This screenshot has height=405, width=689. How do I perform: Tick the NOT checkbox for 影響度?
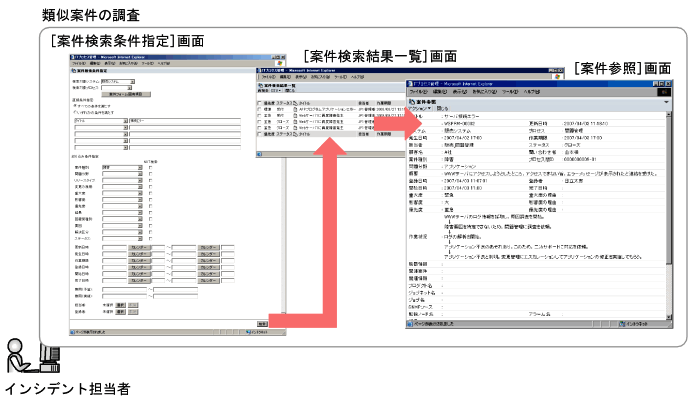point(151,199)
